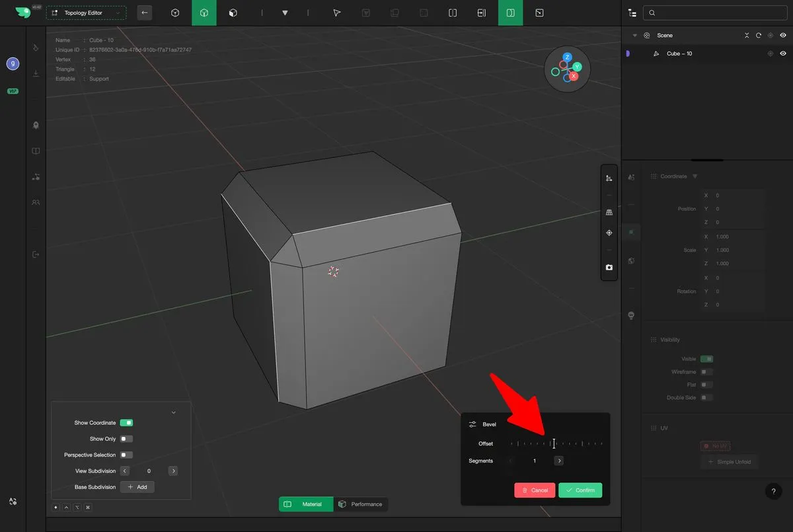Screen dimensions: 793x532
Task: Click the Z axis on the orientation gizmo
Action: pyautogui.click(x=567, y=57)
